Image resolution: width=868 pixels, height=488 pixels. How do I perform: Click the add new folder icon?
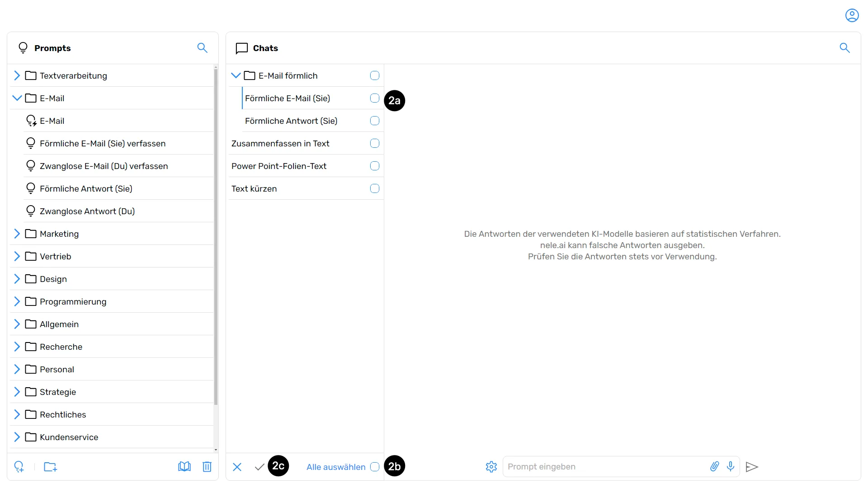tap(50, 467)
